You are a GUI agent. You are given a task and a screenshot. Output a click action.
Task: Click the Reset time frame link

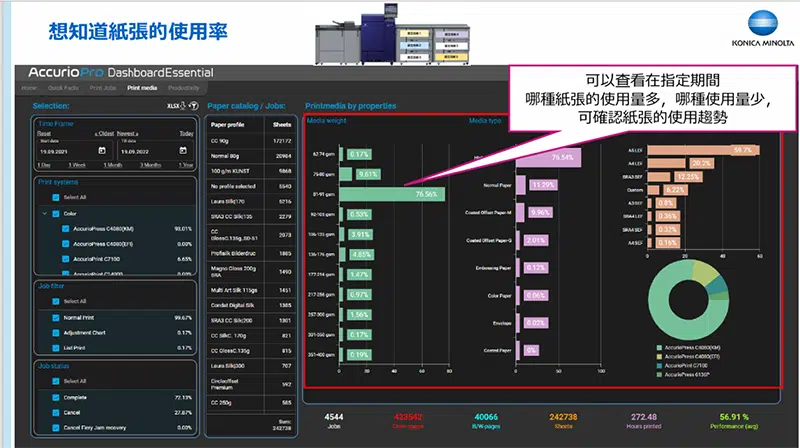click(44, 133)
